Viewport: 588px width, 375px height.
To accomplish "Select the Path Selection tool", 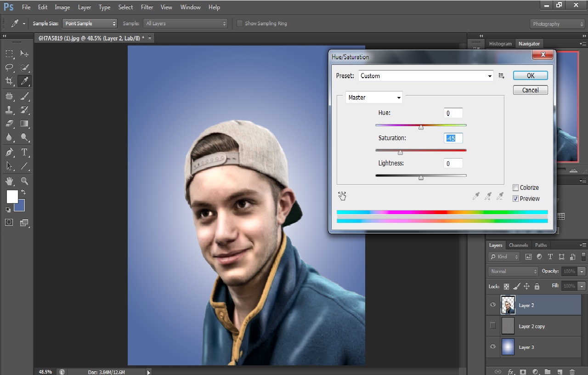I will (x=9, y=166).
